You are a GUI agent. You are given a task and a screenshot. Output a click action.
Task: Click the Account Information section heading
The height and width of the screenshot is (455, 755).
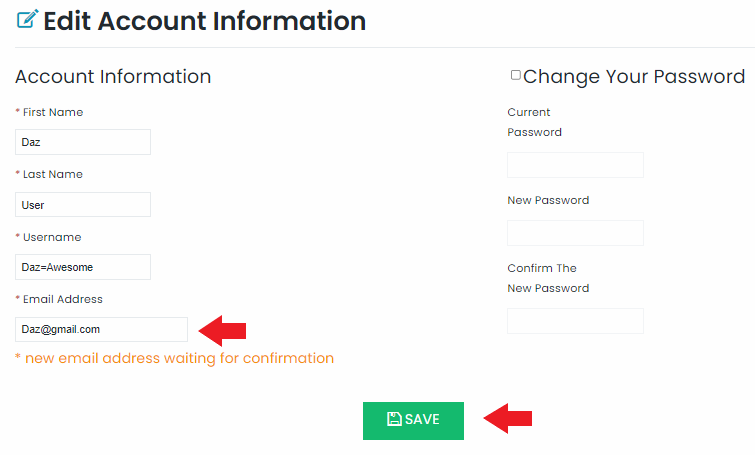coord(113,77)
